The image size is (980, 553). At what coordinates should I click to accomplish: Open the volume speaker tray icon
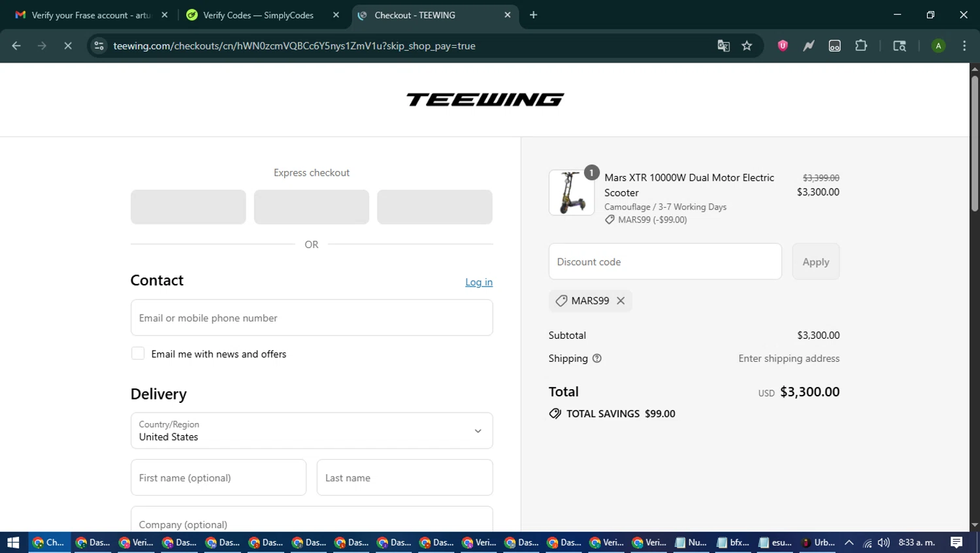pyautogui.click(x=883, y=543)
